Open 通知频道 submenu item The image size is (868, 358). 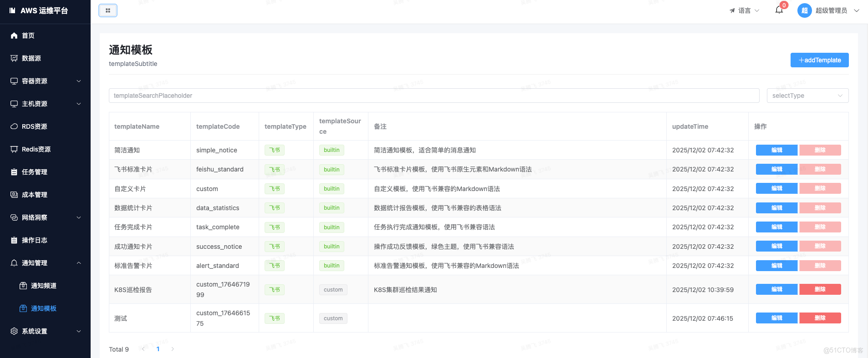pos(45,286)
